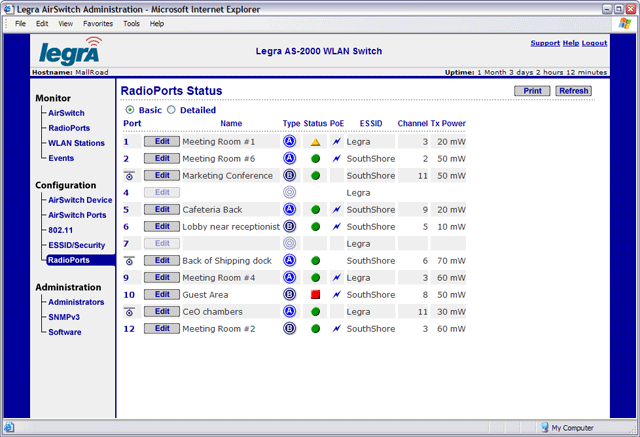The width and height of the screenshot is (640, 437).
Task: Click the Print button
Action: (x=532, y=91)
